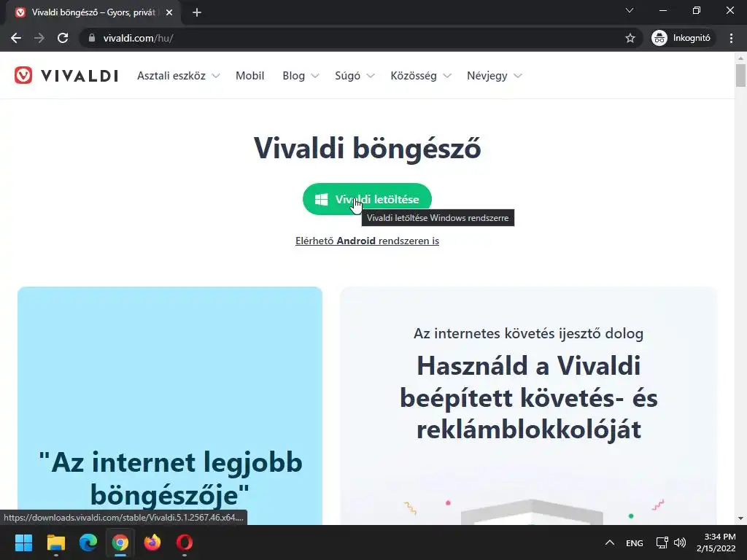Launch Firefox from the taskbar
The height and width of the screenshot is (560, 747).
coord(152,542)
